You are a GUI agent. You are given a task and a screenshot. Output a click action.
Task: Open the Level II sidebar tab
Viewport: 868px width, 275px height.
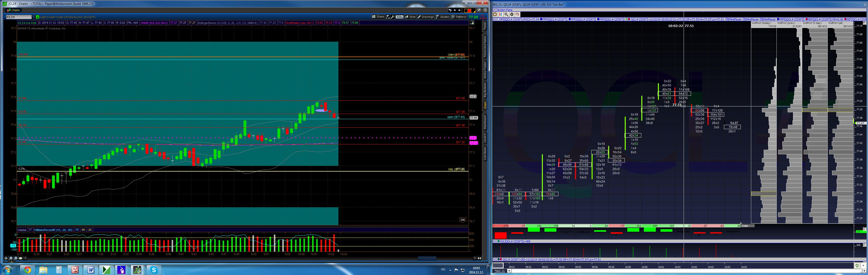(485, 138)
